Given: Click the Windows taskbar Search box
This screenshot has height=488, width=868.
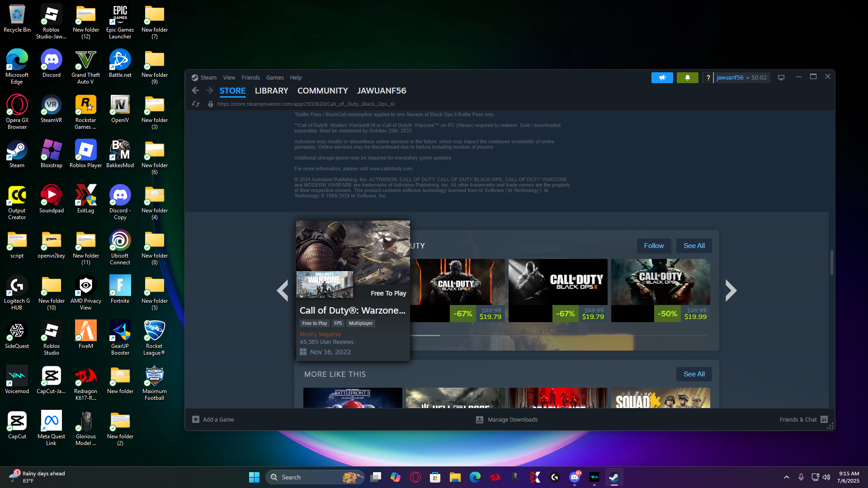Looking at the screenshot, I should coord(315,477).
